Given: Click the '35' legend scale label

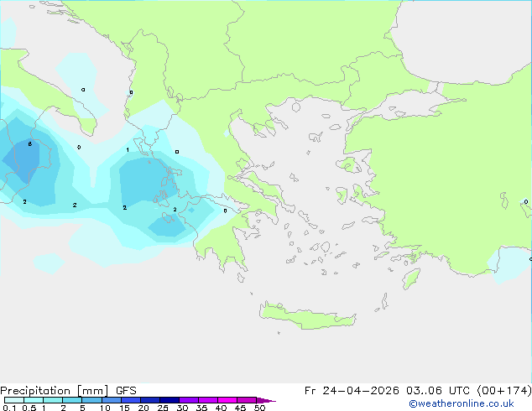Looking at the screenshot, I should point(201,408).
